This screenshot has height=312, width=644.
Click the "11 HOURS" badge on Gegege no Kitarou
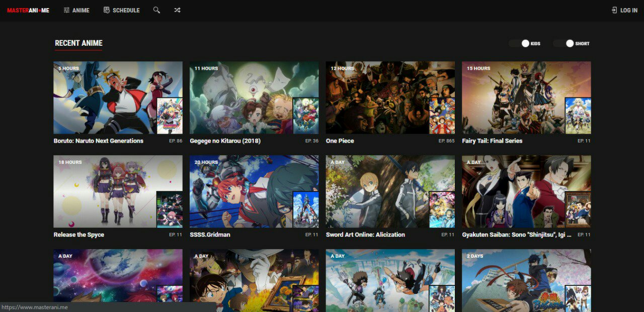coord(206,68)
